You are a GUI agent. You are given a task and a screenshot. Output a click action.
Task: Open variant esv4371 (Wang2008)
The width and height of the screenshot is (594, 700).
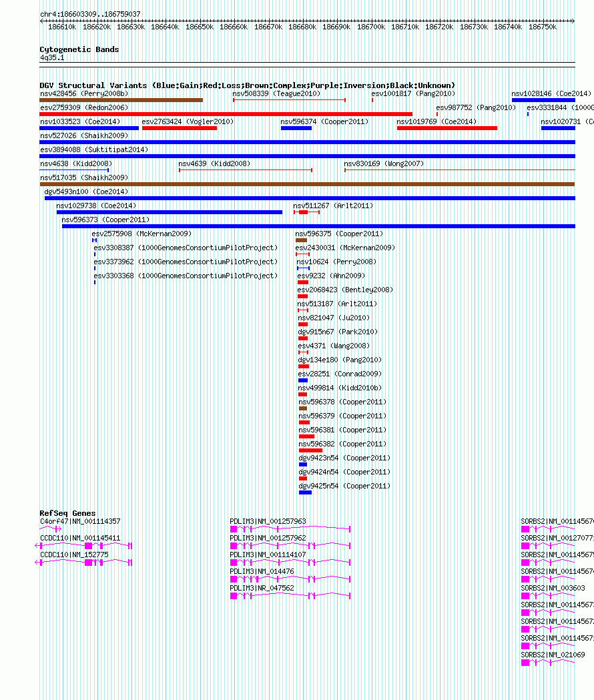[x=334, y=346]
